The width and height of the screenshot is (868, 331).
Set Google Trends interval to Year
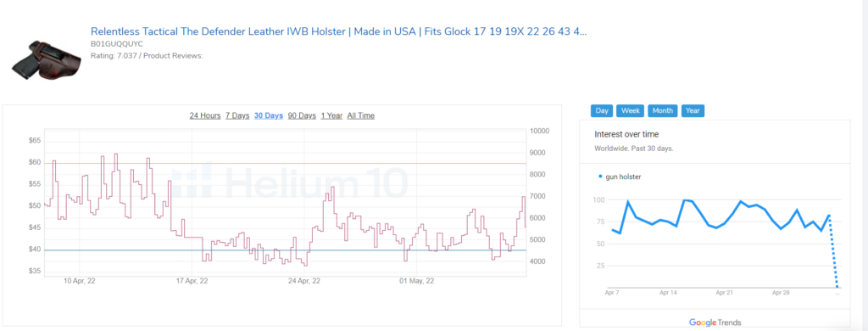693,111
